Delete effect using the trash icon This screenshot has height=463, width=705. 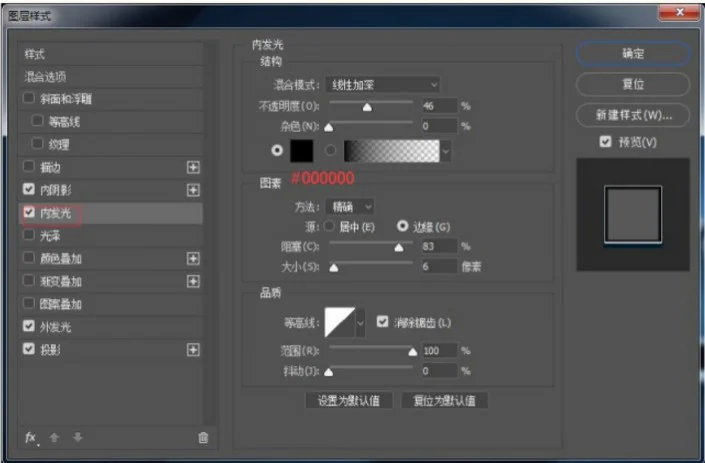(x=203, y=437)
